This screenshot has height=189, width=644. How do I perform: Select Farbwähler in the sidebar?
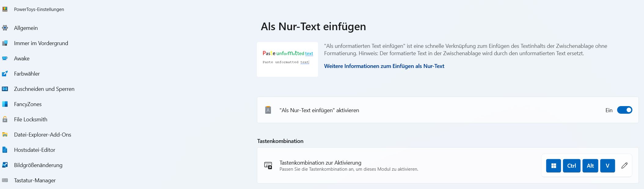click(27, 74)
